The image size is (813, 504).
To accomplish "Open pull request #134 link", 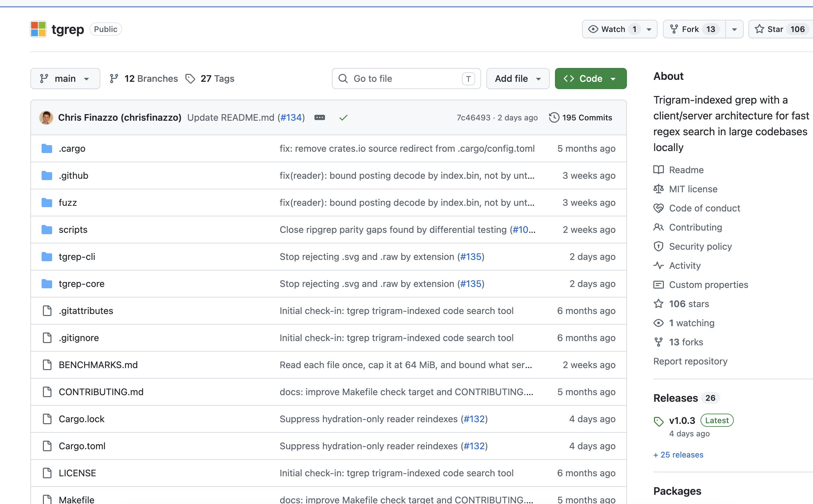I will point(291,117).
